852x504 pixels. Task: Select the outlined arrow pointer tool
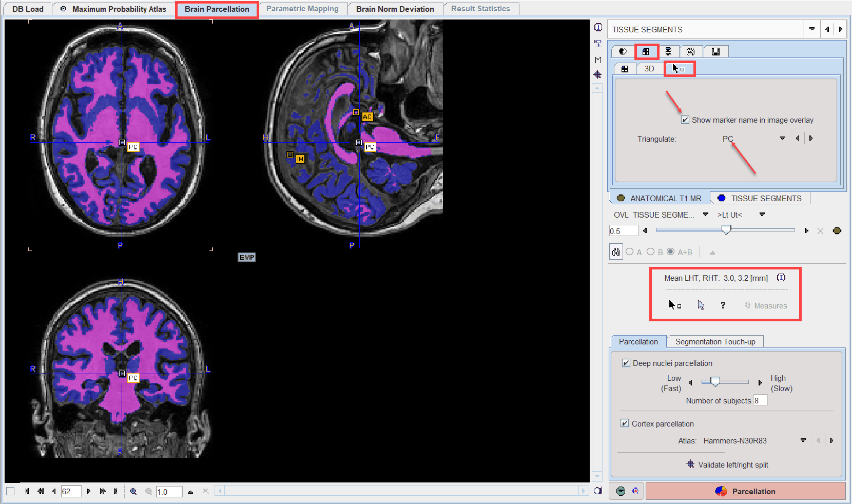click(701, 305)
